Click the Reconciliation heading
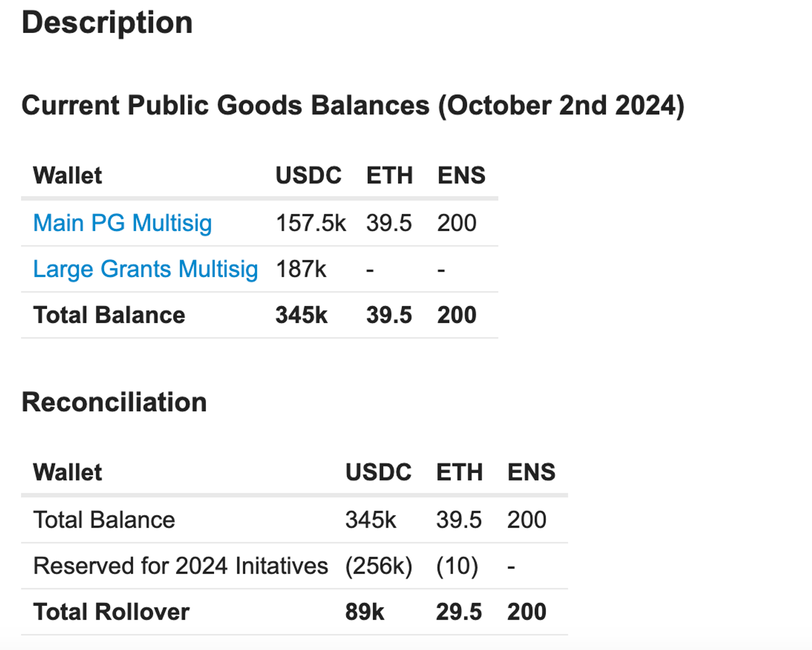Viewport: 812px width, 650px height. pos(114,403)
